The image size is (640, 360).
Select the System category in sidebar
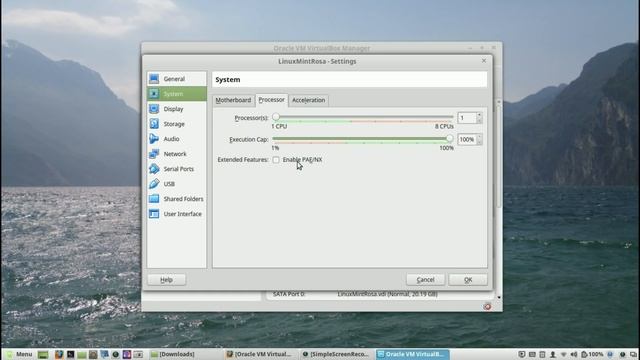176,94
